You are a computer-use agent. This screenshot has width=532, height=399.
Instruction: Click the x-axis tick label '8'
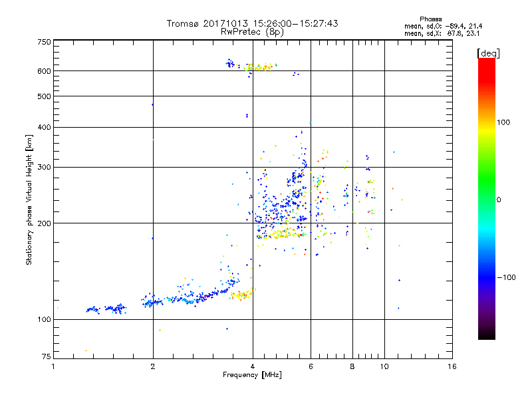tap(352, 366)
